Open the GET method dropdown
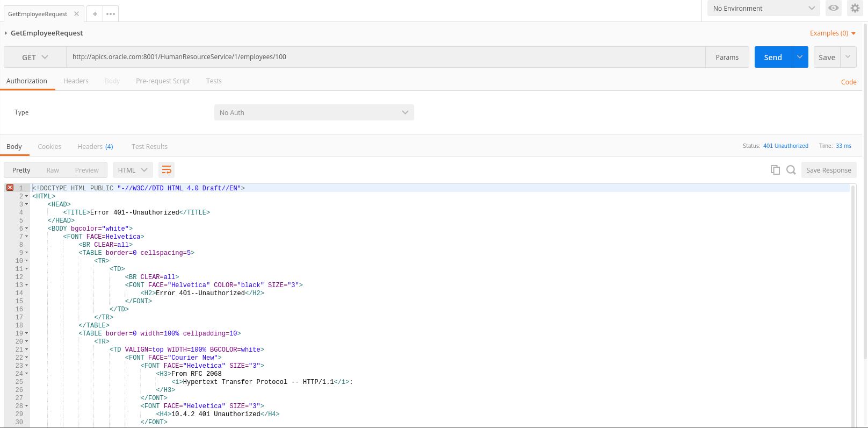The width and height of the screenshot is (868, 428). tap(35, 57)
